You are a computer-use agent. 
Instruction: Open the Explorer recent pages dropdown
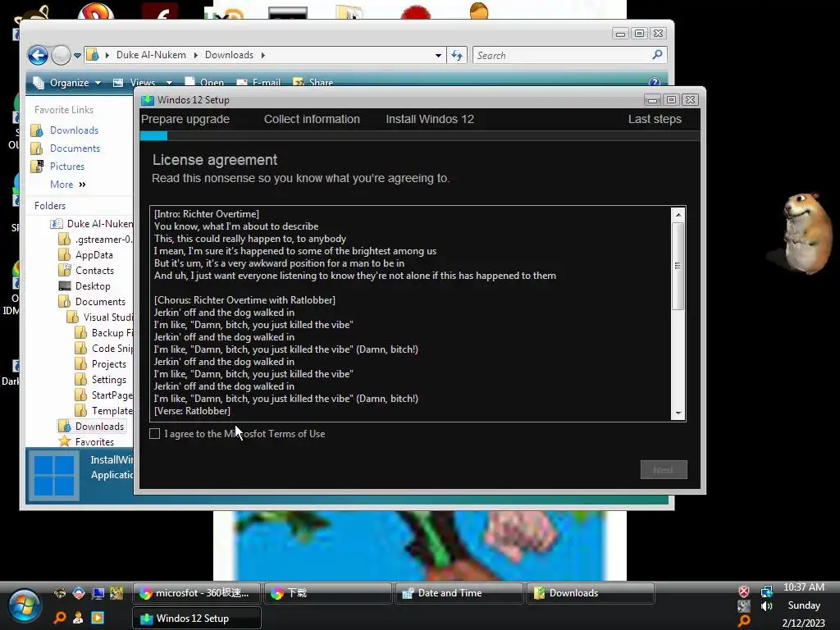pyautogui.click(x=78, y=55)
